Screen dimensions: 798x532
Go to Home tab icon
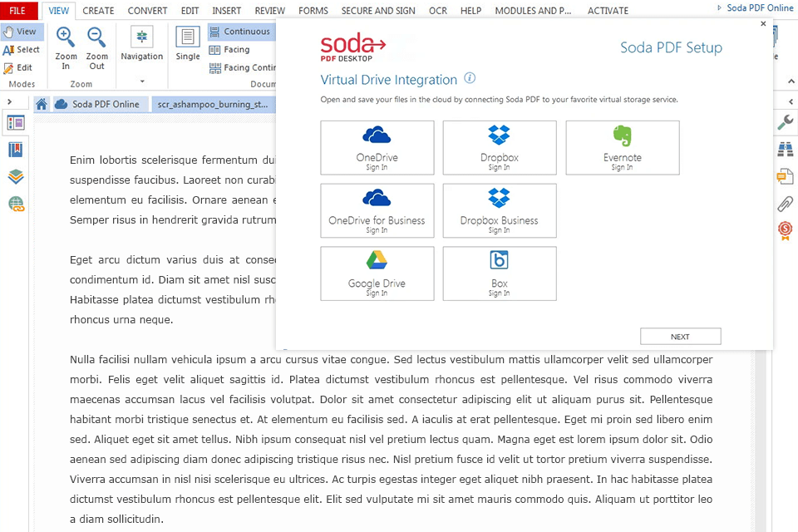pos(42,105)
